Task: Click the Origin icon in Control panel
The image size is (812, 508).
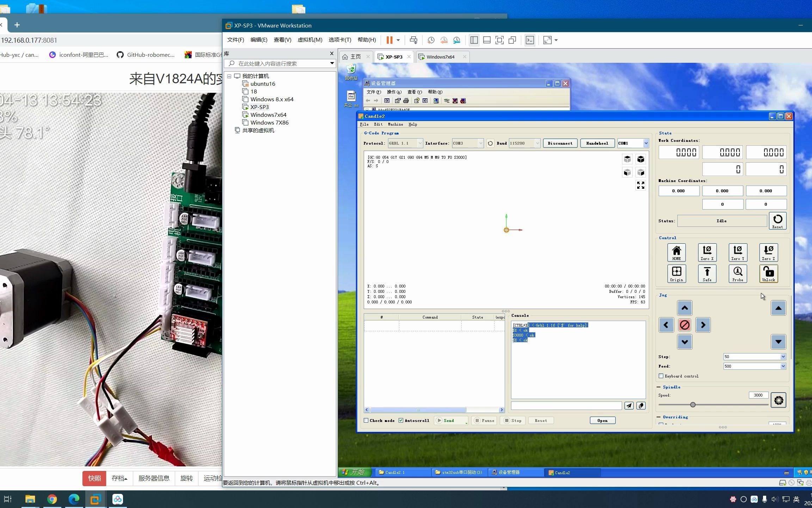Action: tap(676, 273)
